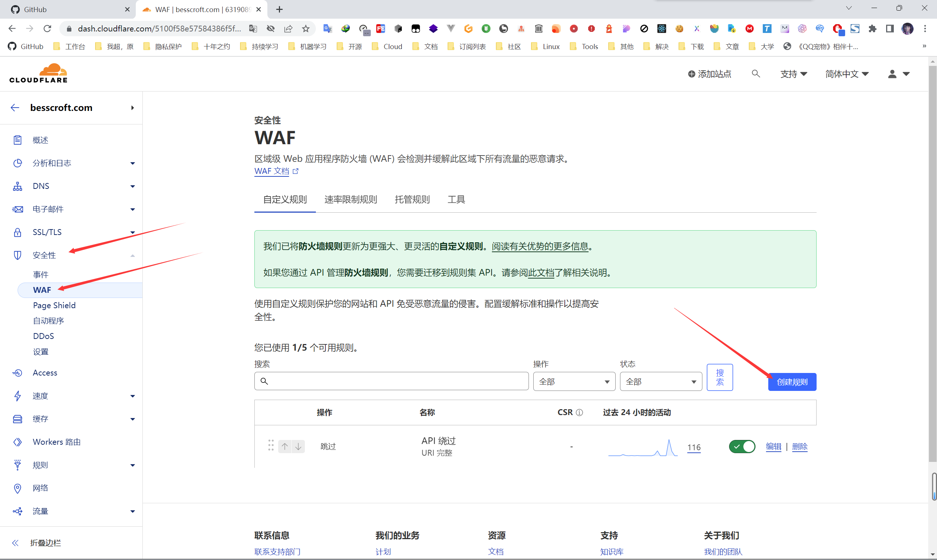The width and height of the screenshot is (937, 560).
Task: Click the CSR info icon in table header
Action: 579,412
